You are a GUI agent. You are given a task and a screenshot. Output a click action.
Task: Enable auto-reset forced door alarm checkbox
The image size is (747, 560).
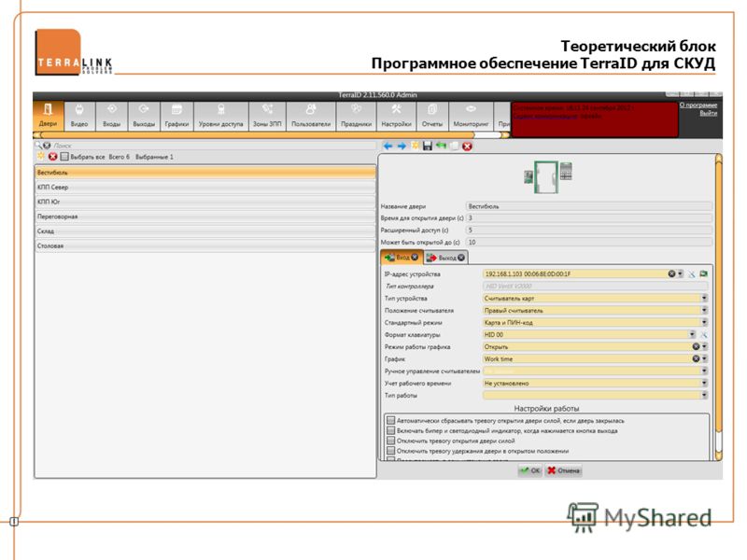click(390, 421)
